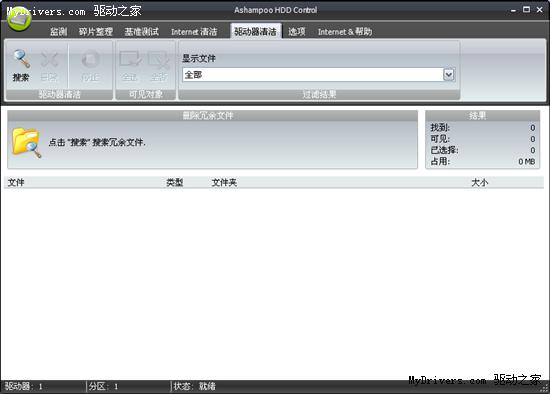Close the Ashampoo HDD Control window

point(539,10)
